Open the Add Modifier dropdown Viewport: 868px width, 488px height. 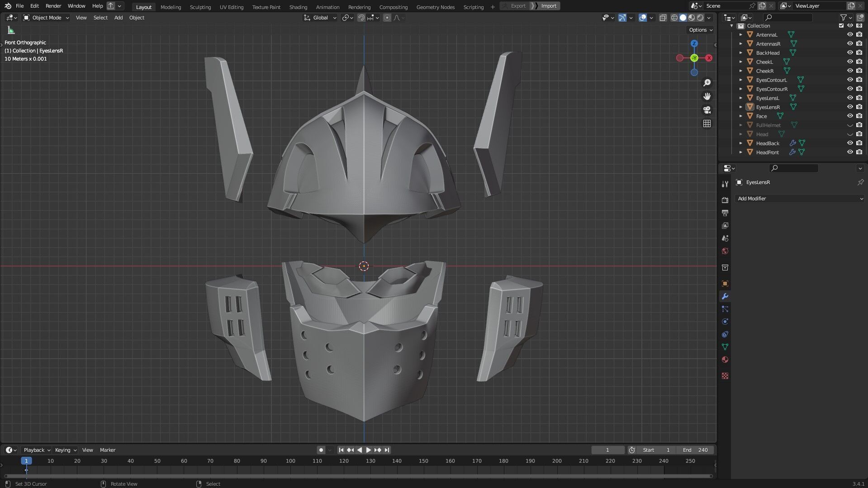(799, 199)
